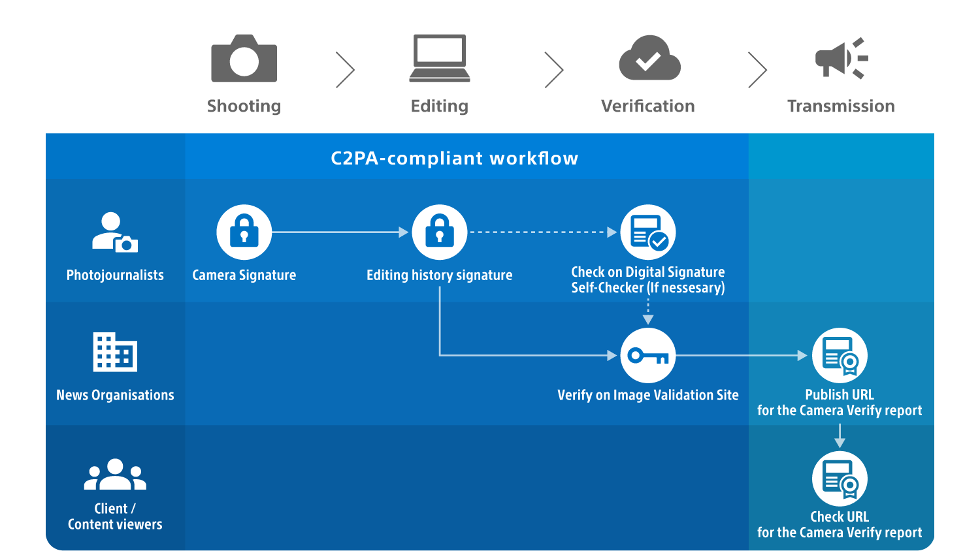Screen dimensions: 980x551
Task: Click the chevron between Editing and Verification
Action: pyautogui.click(x=554, y=70)
